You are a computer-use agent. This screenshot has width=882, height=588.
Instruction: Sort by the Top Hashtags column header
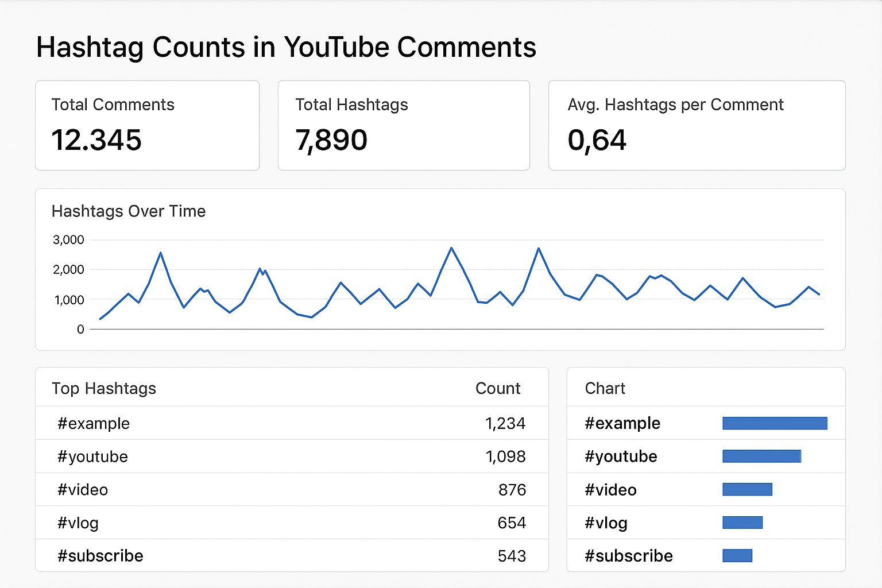(104, 389)
